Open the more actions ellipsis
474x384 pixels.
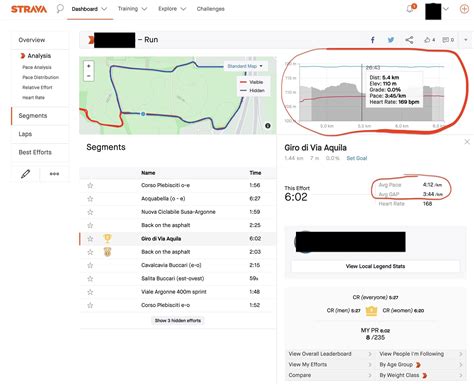(x=54, y=174)
